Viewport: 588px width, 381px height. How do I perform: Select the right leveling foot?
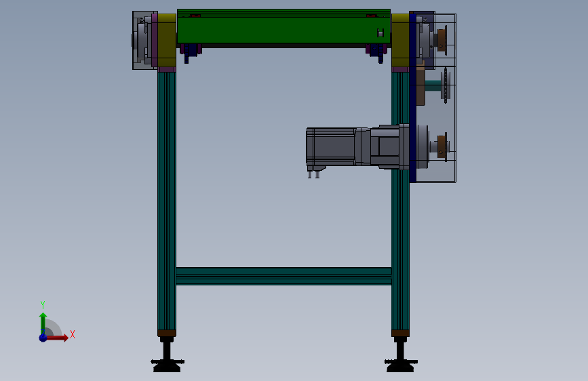401,355
